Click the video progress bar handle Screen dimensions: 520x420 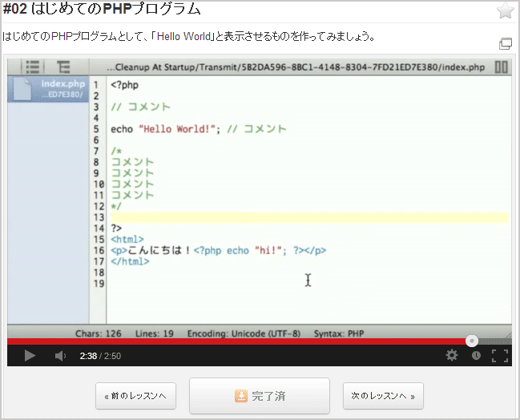point(472,341)
